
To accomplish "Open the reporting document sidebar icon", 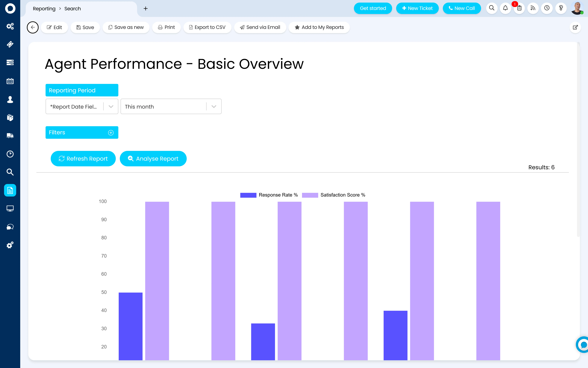I will coord(10,190).
